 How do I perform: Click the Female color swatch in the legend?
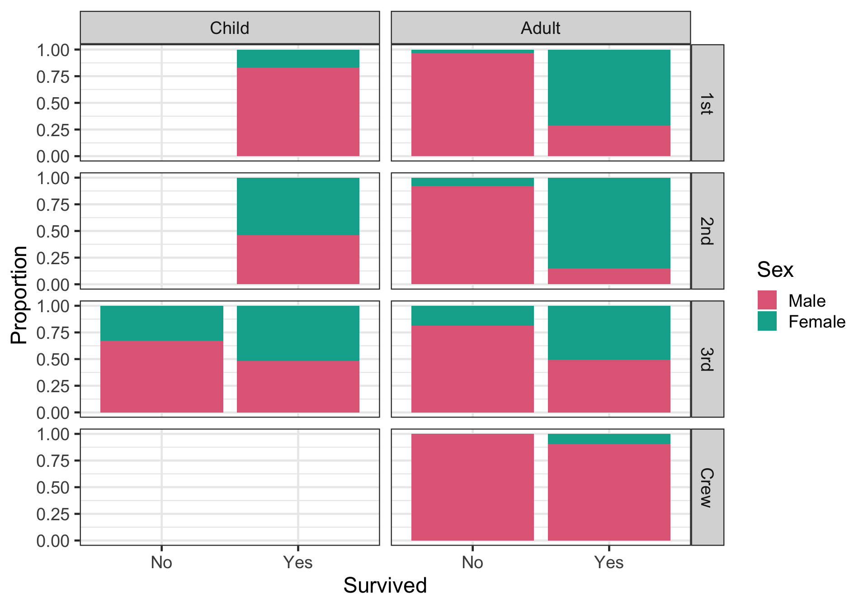767,321
